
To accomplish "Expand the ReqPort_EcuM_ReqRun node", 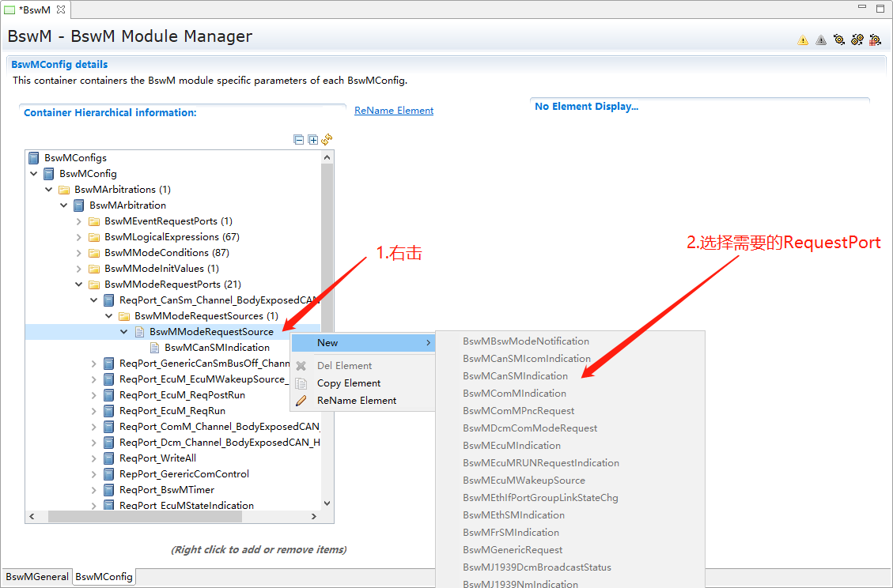I will (x=94, y=411).
